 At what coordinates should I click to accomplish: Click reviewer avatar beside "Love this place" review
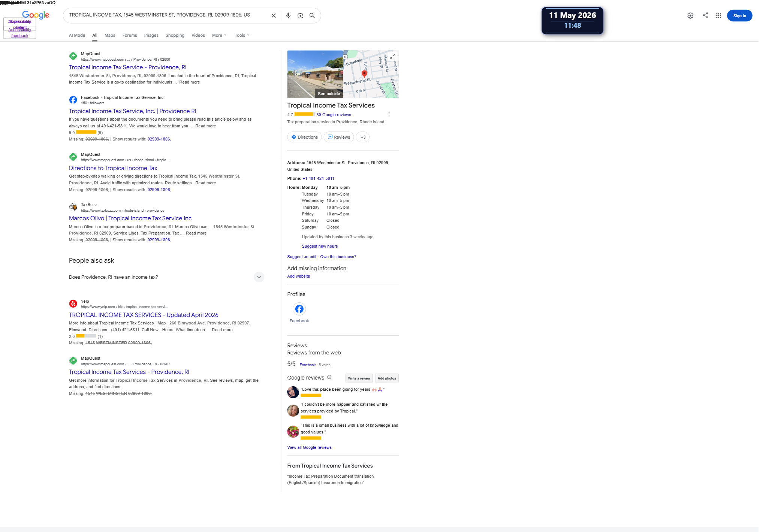pos(293,392)
